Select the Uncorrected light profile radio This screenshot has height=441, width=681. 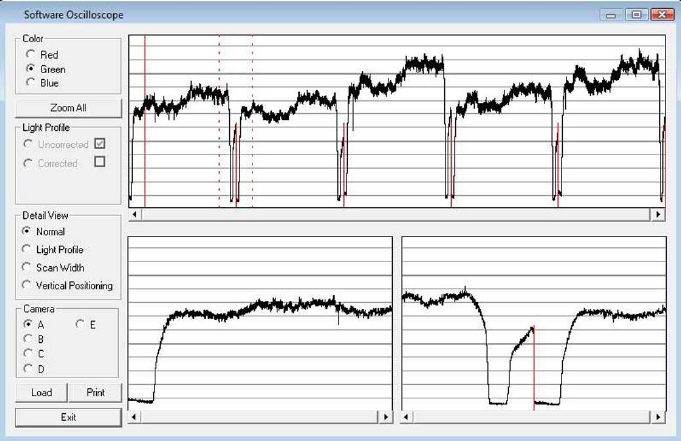[28, 144]
